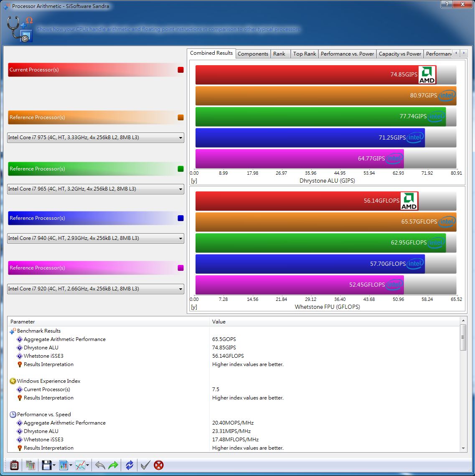This screenshot has height=476, width=475.
Task: Click the floppy disk save icon
Action: 46,465
